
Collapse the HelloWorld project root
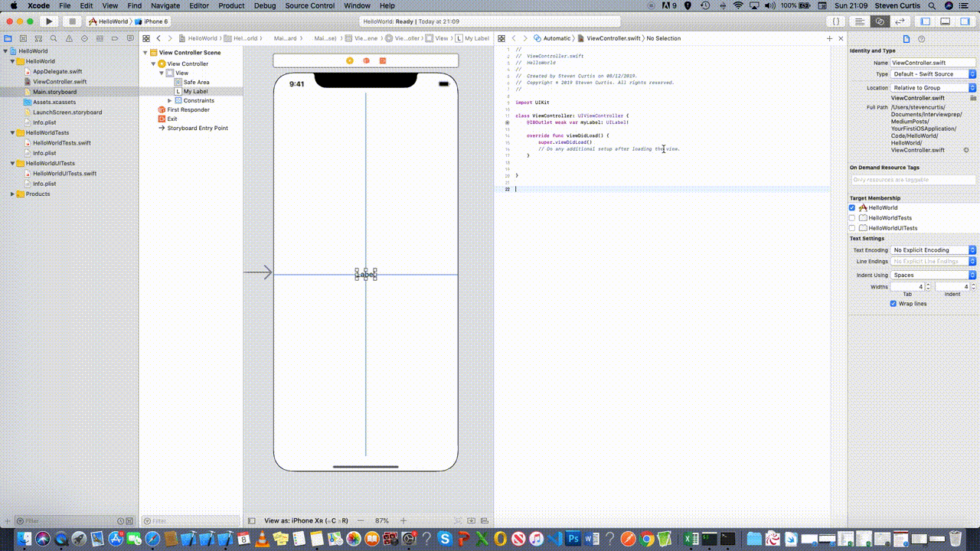[5, 51]
